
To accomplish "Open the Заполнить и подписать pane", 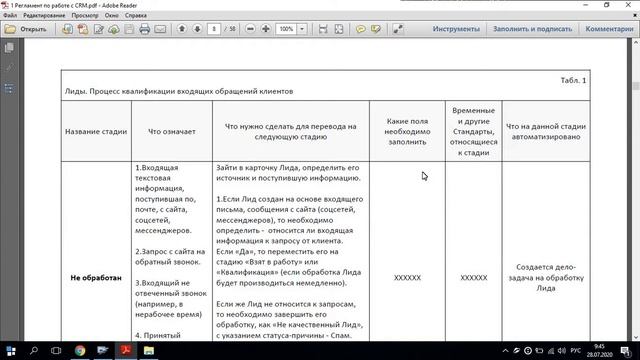I will pos(532,29).
